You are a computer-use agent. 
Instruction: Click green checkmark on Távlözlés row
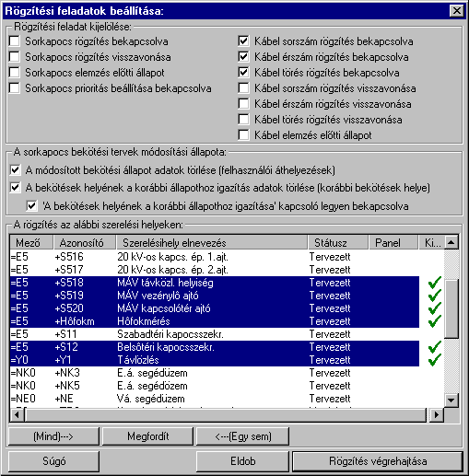click(435, 360)
